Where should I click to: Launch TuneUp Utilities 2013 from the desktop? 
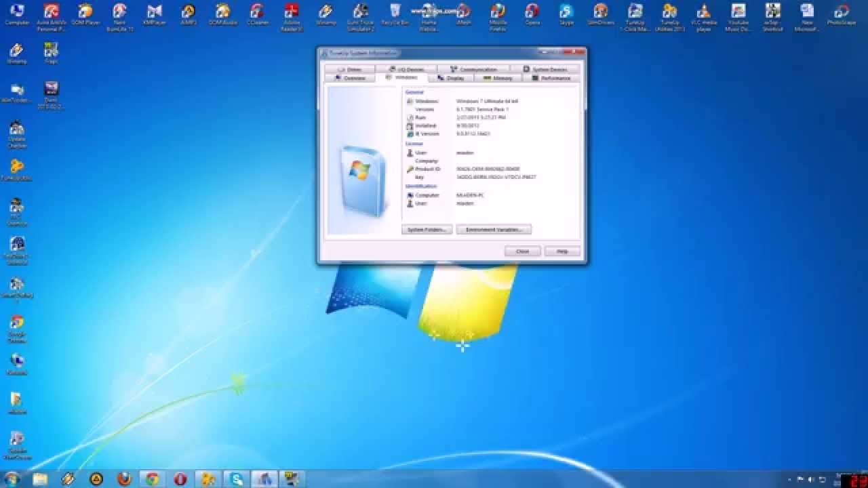pos(669,15)
